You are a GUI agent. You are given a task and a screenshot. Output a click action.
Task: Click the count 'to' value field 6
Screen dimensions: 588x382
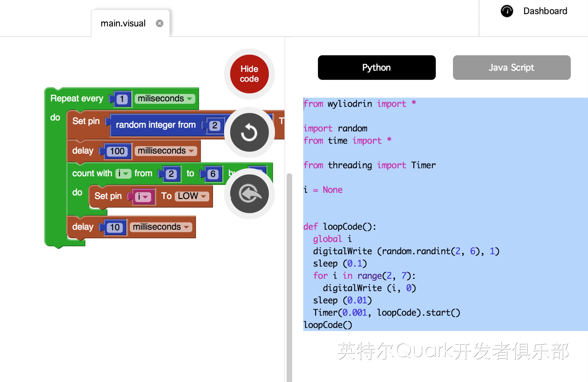[x=213, y=174]
